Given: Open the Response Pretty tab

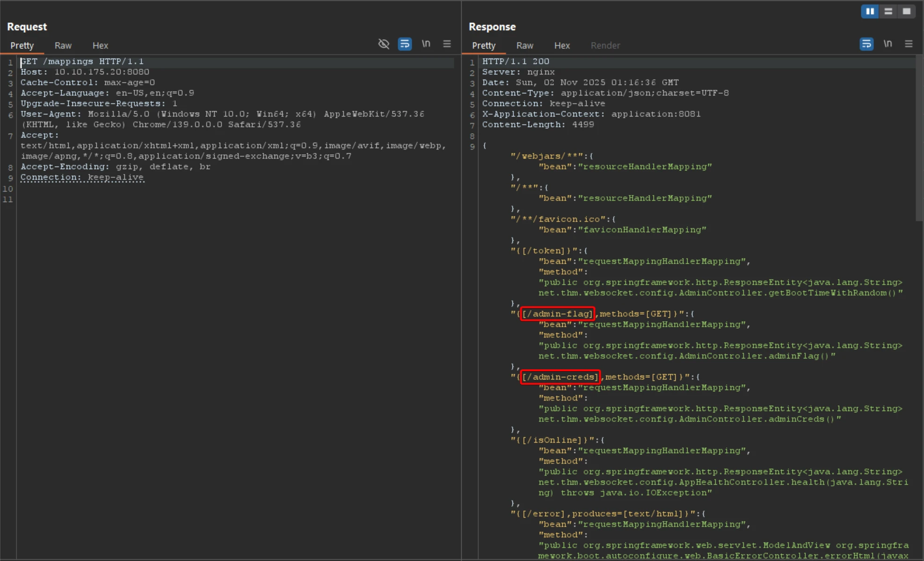Looking at the screenshot, I should (483, 46).
